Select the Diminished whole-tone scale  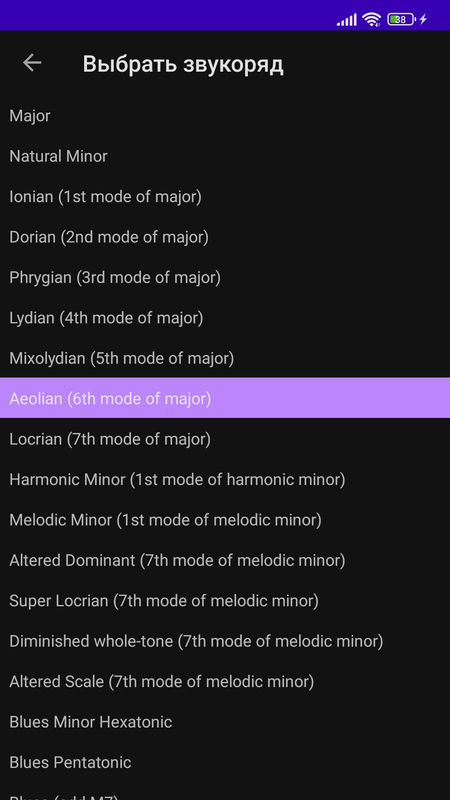coord(225,641)
